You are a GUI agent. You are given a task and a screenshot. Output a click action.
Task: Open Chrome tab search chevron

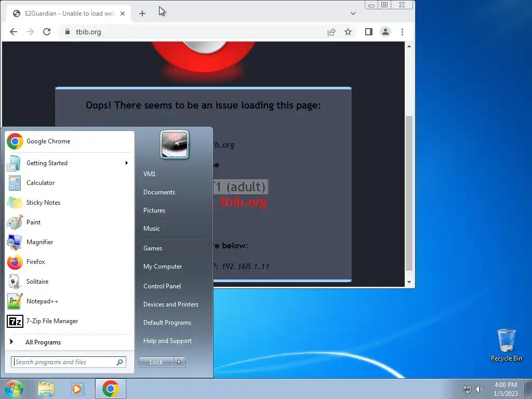tap(353, 14)
